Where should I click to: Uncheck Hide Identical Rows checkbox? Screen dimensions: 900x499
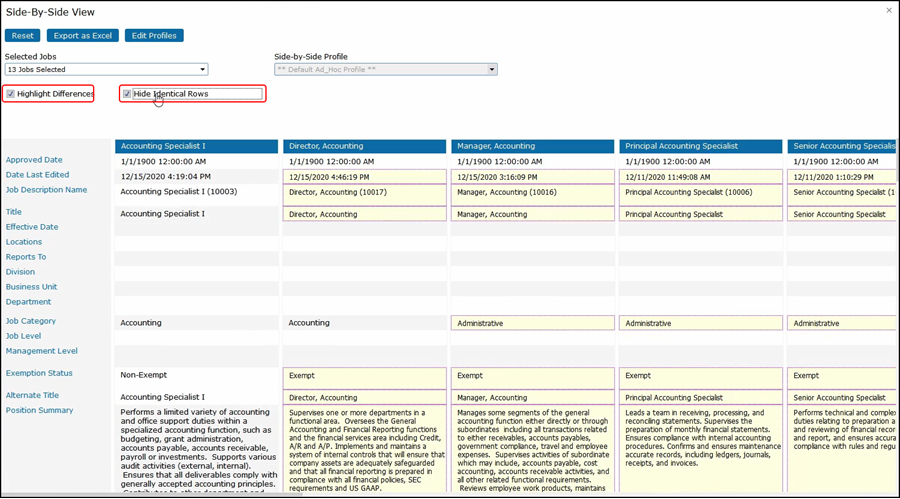(x=127, y=94)
